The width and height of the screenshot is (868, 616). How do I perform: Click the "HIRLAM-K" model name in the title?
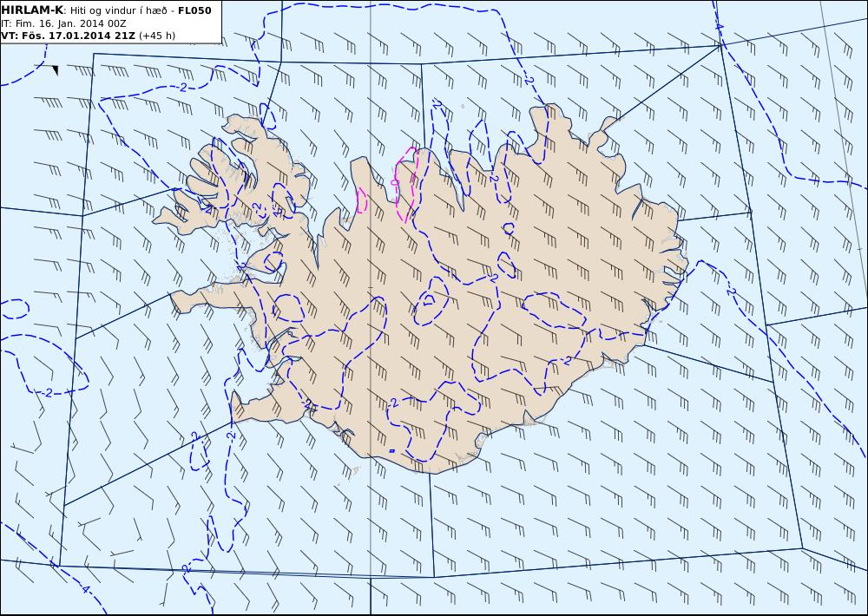(x=33, y=10)
